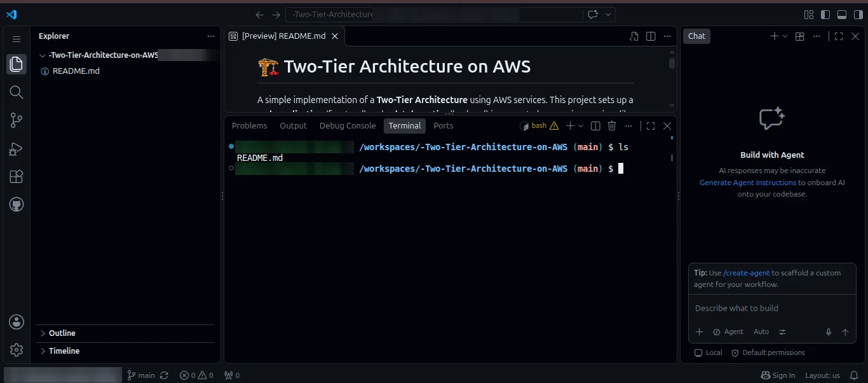The width and height of the screenshot is (868, 383).
Task: Switch to the Problems tab
Action: click(x=249, y=126)
